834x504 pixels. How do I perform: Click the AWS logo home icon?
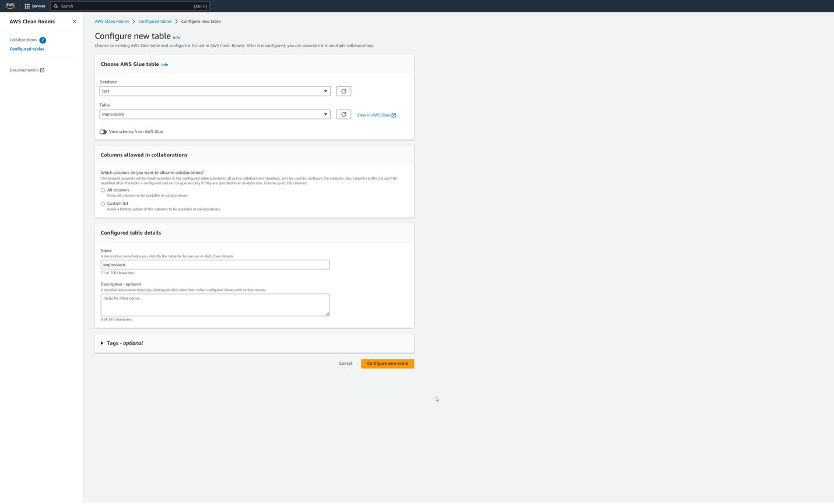(10, 6)
